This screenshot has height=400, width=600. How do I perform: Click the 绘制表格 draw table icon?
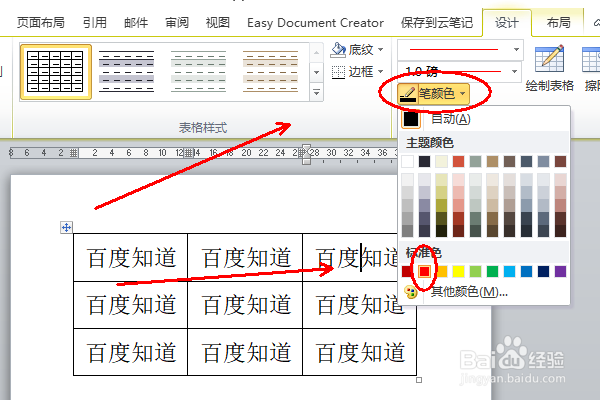pyautogui.click(x=549, y=60)
